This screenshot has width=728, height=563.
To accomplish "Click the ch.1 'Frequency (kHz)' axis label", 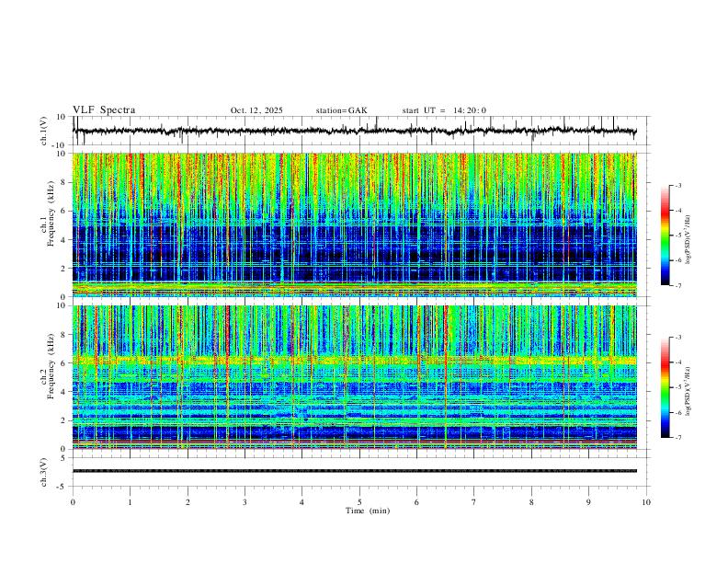I will (51, 214).
